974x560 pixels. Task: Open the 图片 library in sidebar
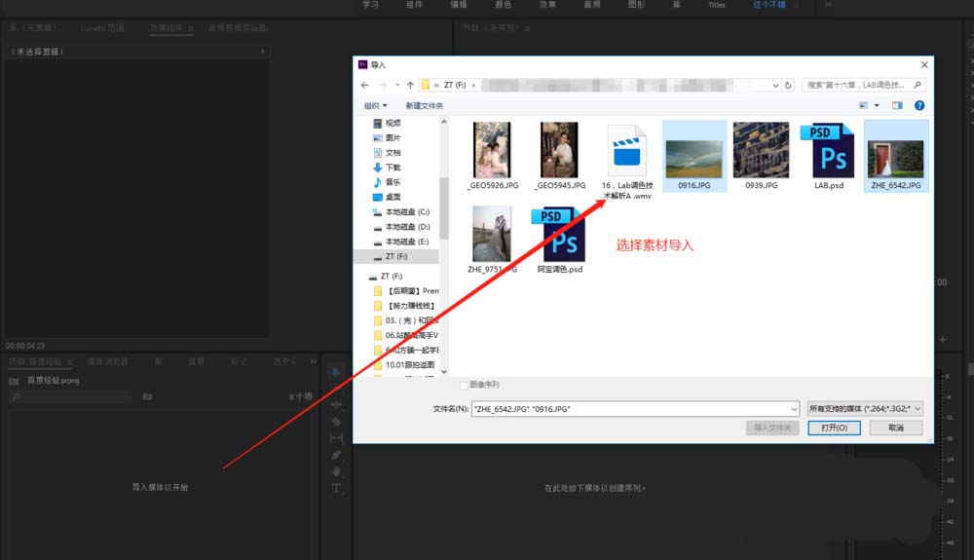click(387, 138)
